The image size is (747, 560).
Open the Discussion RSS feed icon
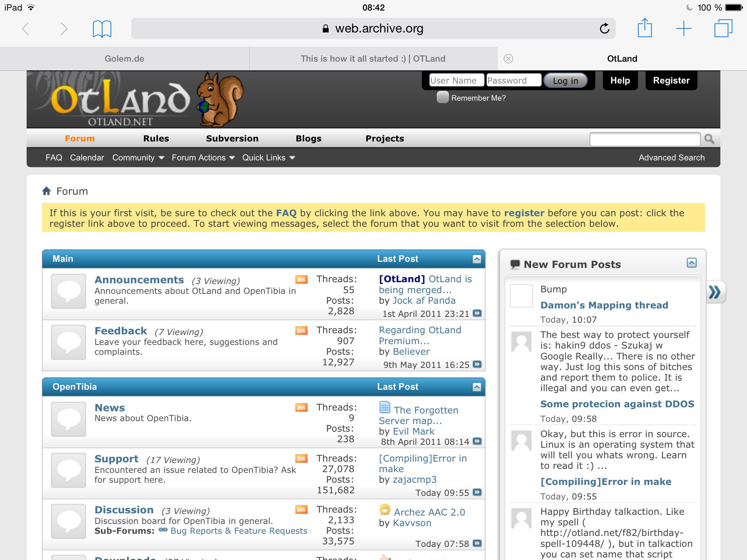[301, 510]
